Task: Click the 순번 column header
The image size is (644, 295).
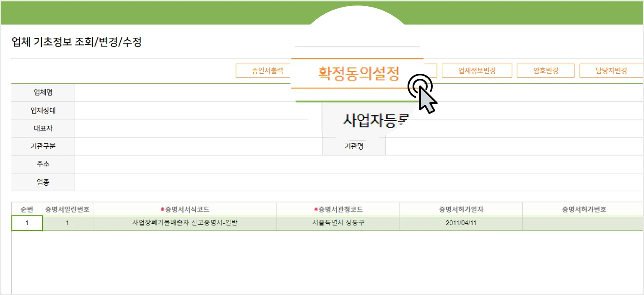Action: (x=27, y=209)
